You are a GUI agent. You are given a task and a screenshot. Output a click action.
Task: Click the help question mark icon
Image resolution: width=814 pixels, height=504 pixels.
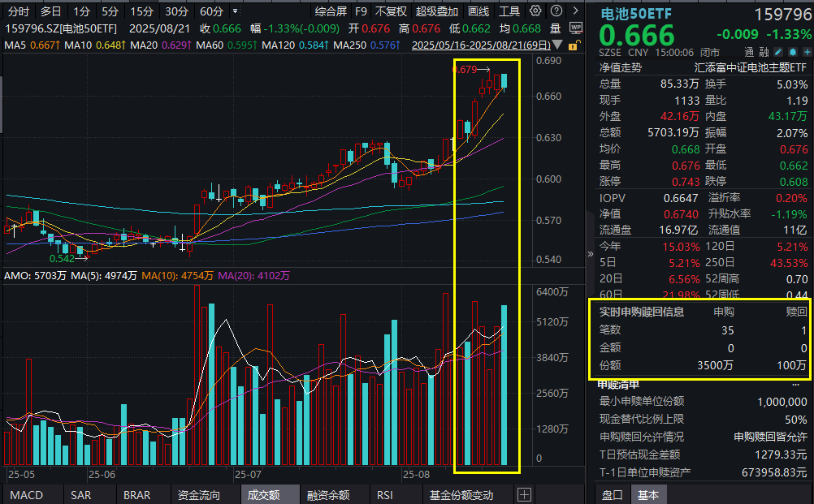(557, 11)
